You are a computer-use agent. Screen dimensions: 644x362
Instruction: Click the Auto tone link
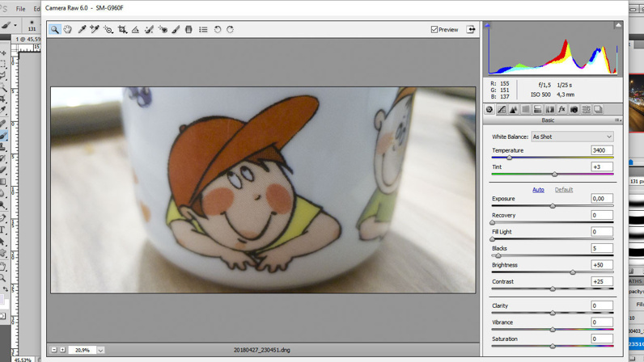tap(538, 190)
